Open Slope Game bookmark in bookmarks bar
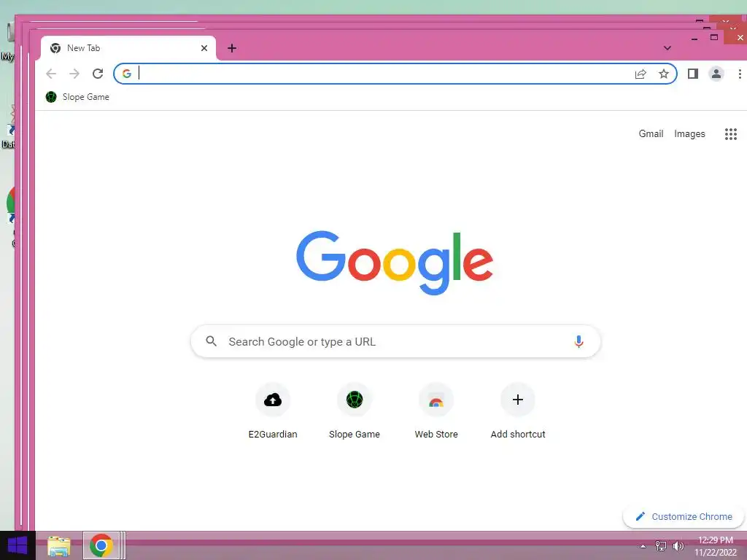 (77, 97)
